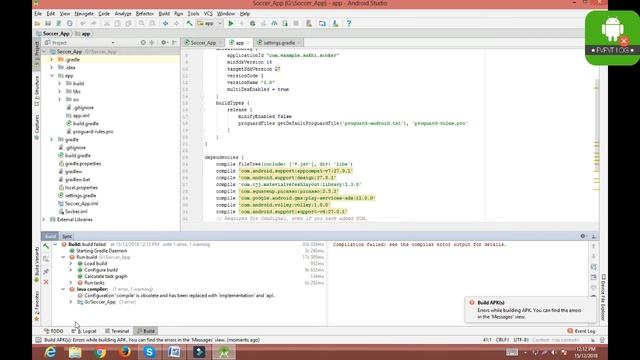This screenshot has height=360, width=640.
Task: Toggle the Device File Explorer side button
Action: [603, 297]
